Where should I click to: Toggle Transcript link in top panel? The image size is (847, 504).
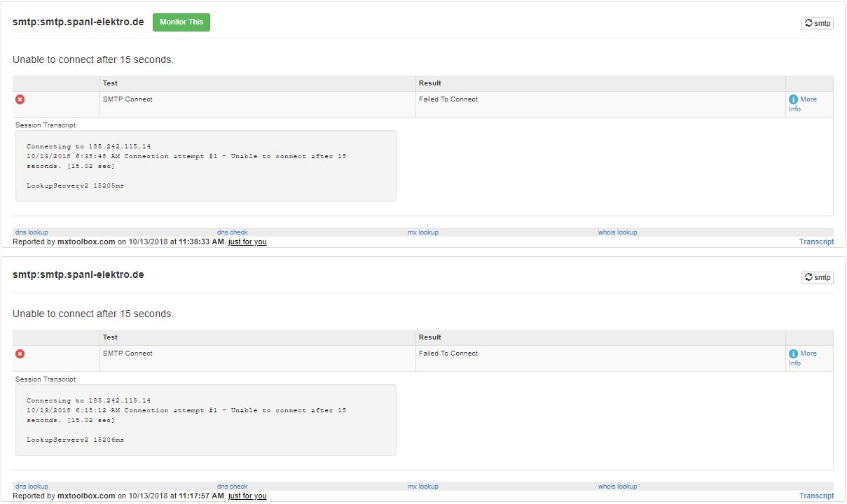816,241
